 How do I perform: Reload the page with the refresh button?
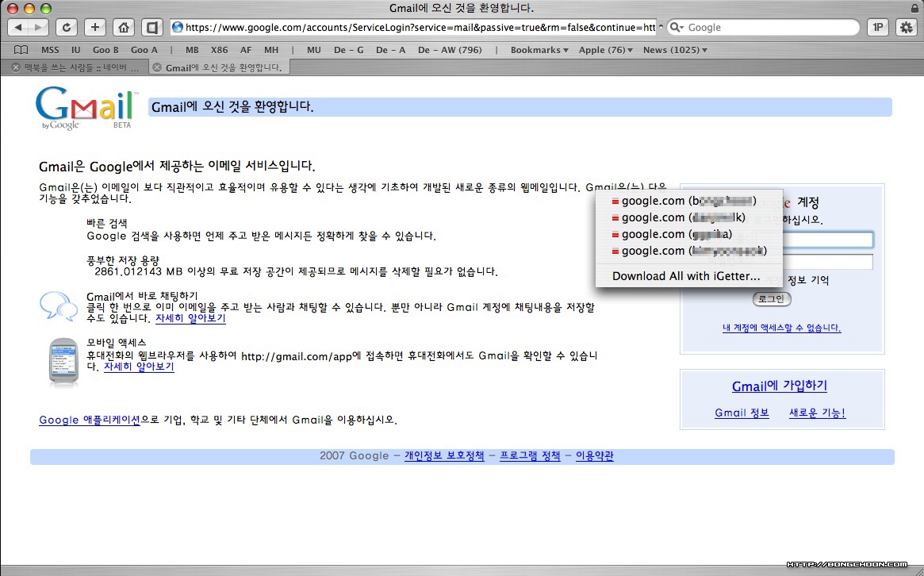(66, 27)
